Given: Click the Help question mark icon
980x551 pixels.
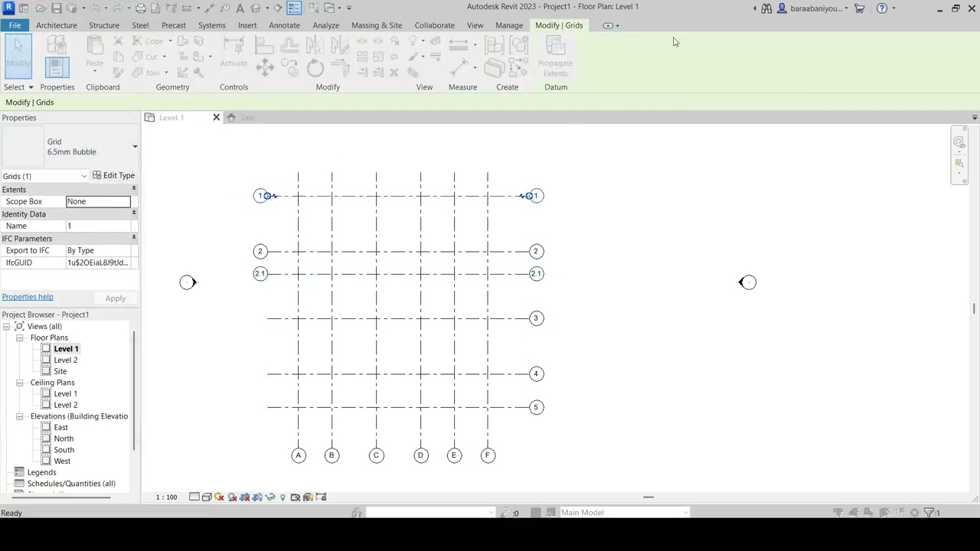Looking at the screenshot, I should pyautogui.click(x=882, y=8).
